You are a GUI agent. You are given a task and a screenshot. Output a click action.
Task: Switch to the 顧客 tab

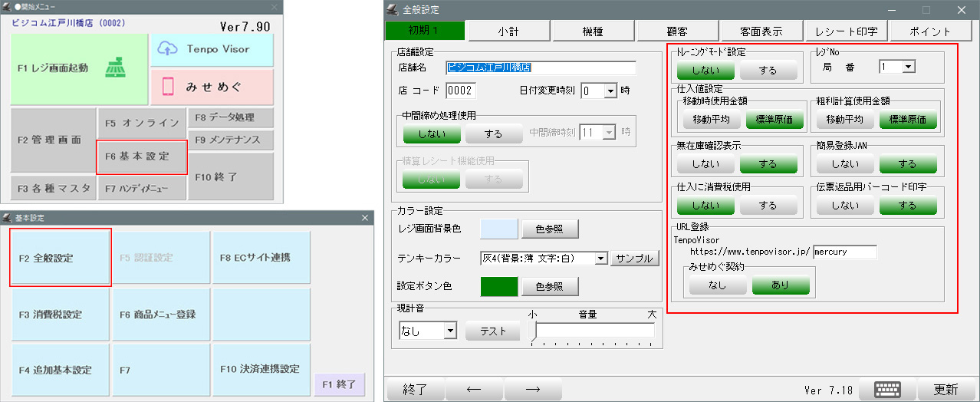676,31
